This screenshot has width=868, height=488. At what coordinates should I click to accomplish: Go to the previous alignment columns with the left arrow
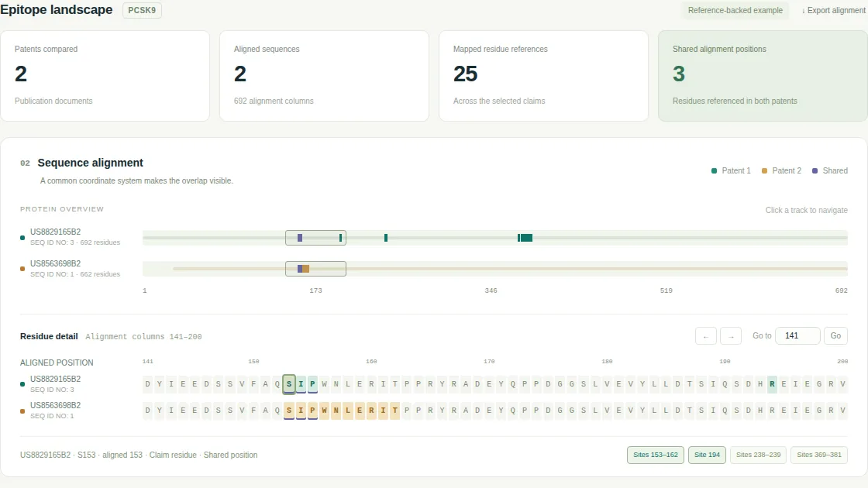coord(706,336)
